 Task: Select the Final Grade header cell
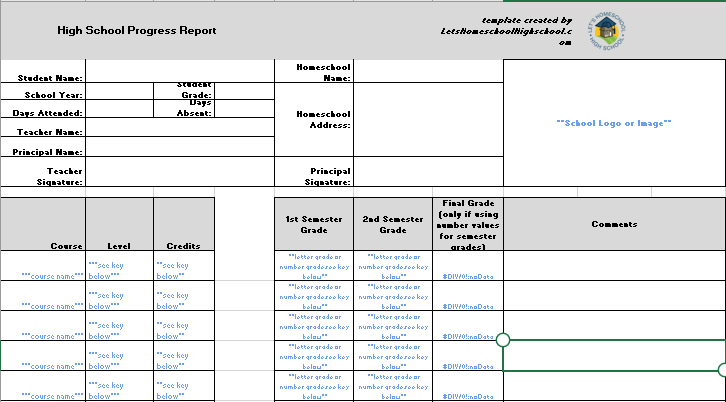pyautogui.click(x=468, y=224)
